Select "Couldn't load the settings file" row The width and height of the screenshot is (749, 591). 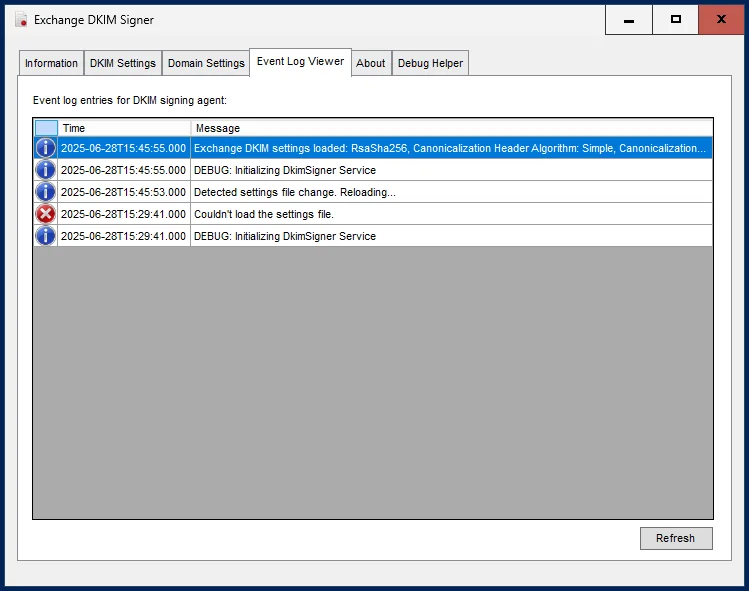pyautogui.click(x=373, y=214)
